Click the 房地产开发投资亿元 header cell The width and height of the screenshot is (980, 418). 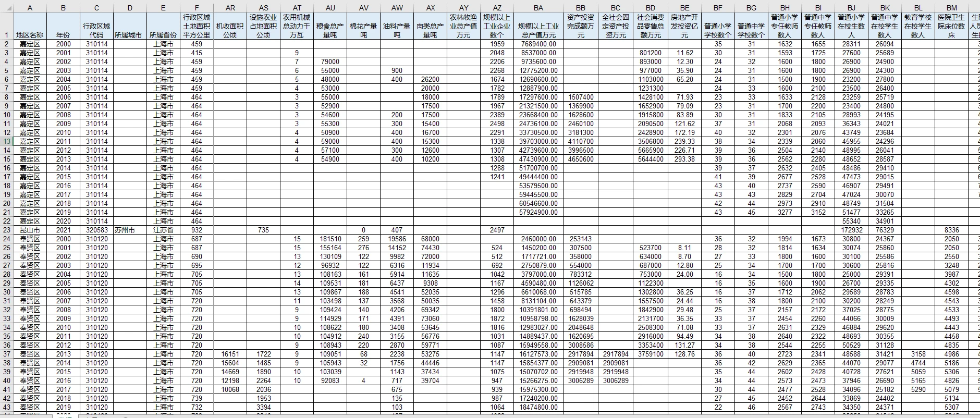pos(684,26)
